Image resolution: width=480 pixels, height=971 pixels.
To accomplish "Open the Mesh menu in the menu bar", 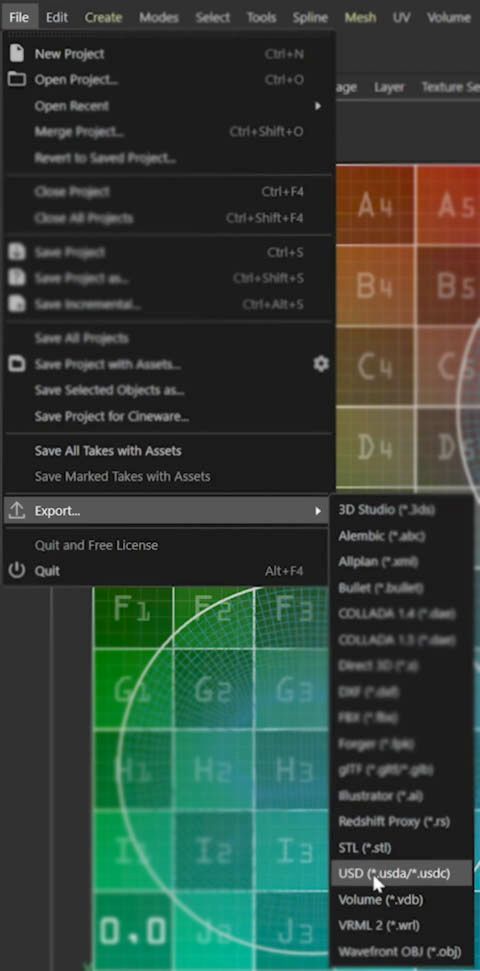I will coord(360,17).
